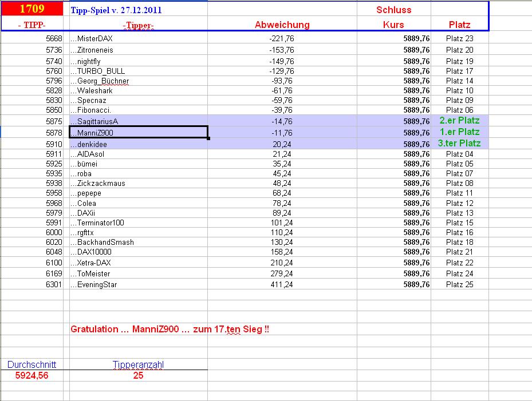The image size is (532, 401).
Task: Select the Tipperanzahl label cell
Action: 138,364
